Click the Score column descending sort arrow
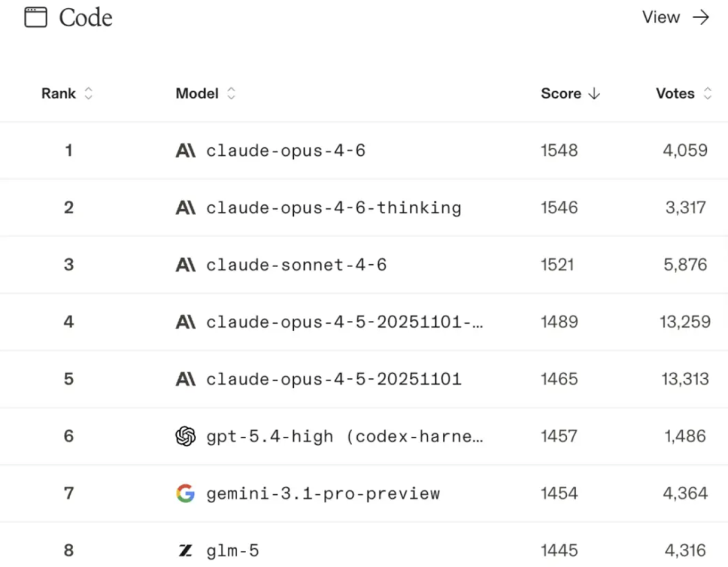Screen dimensions: 728x567 [594, 94]
